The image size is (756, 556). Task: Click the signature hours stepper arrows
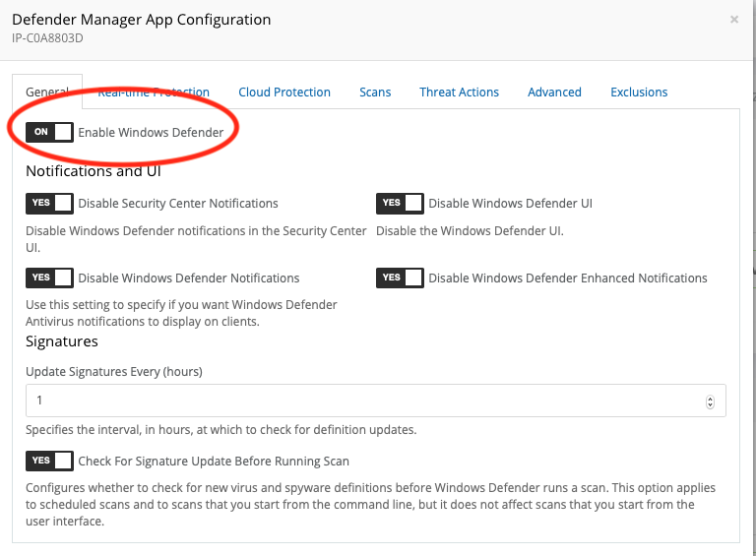click(x=710, y=402)
